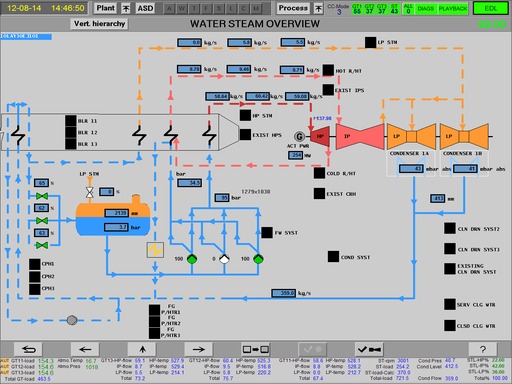The image size is (512, 384).
Task: Open the FG P/HTR1 black square
Action: (x=154, y=310)
